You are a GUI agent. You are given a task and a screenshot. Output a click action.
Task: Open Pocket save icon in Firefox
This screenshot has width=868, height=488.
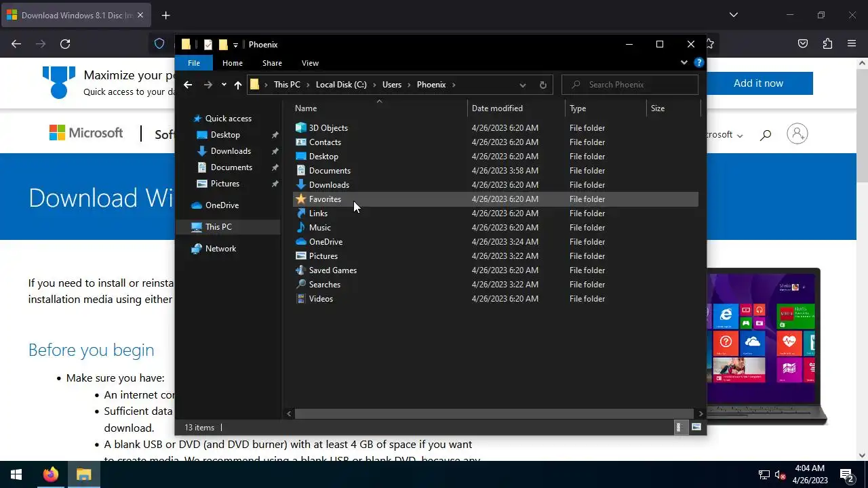pyautogui.click(x=803, y=43)
